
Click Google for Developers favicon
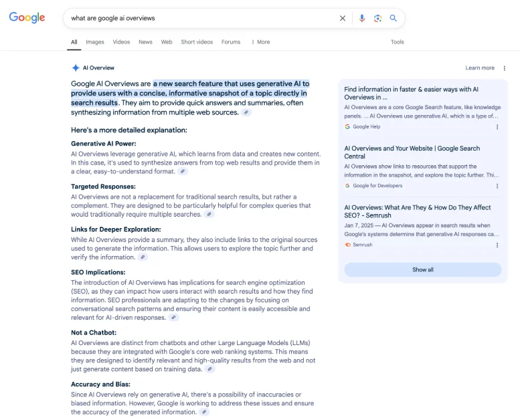pos(347,186)
